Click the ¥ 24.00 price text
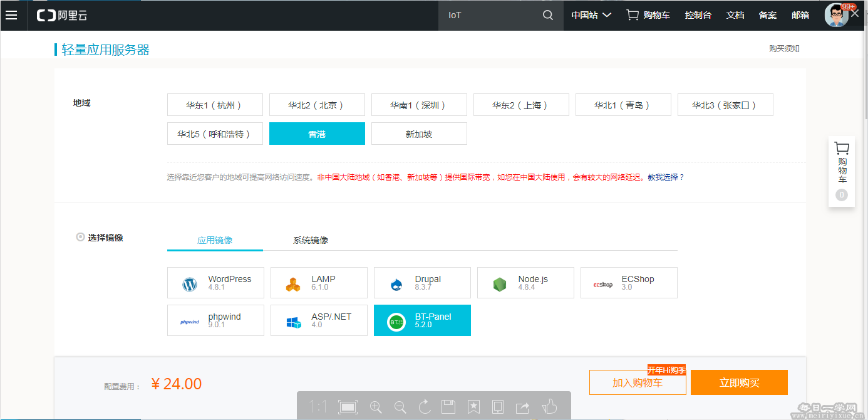Viewport: 868px width, 420px height. (x=177, y=384)
